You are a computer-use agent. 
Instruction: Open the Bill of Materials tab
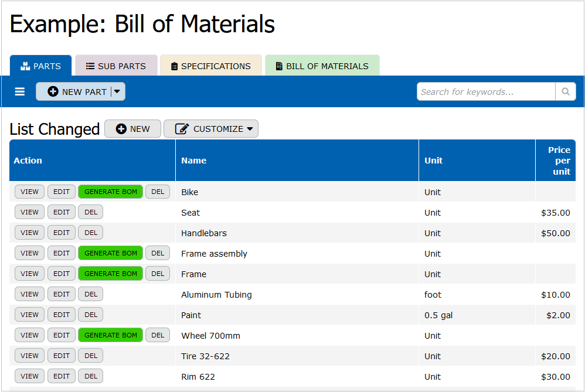tap(322, 66)
